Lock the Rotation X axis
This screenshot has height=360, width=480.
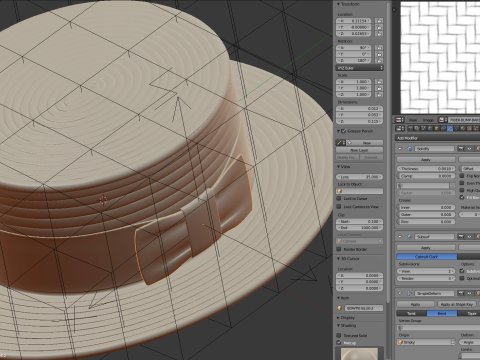coord(379,48)
